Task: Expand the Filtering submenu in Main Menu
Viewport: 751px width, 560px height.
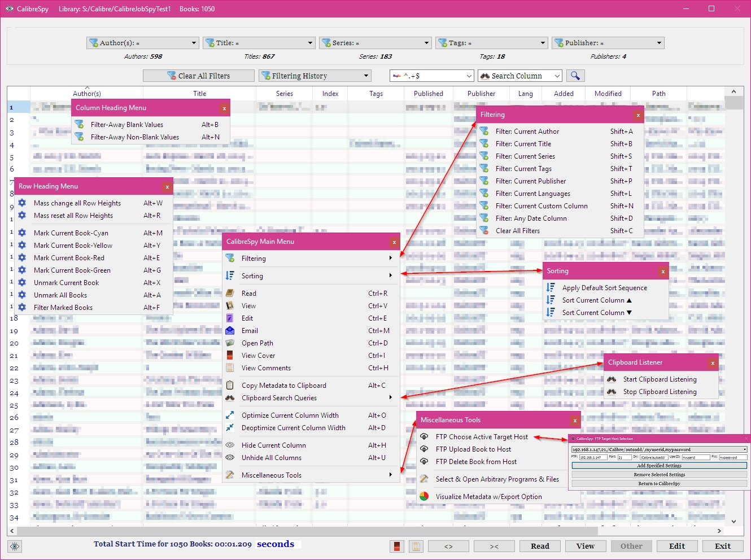Action: click(x=311, y=258)
